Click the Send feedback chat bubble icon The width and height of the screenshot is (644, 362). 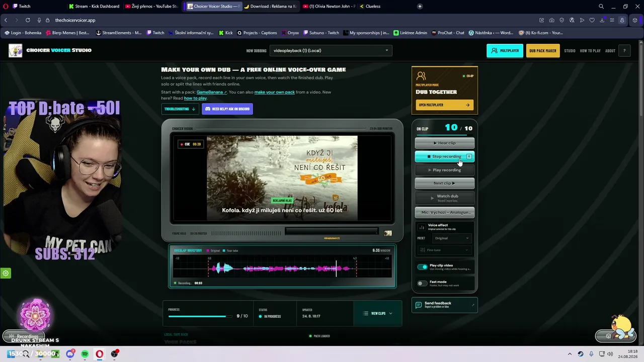(419, 305)
